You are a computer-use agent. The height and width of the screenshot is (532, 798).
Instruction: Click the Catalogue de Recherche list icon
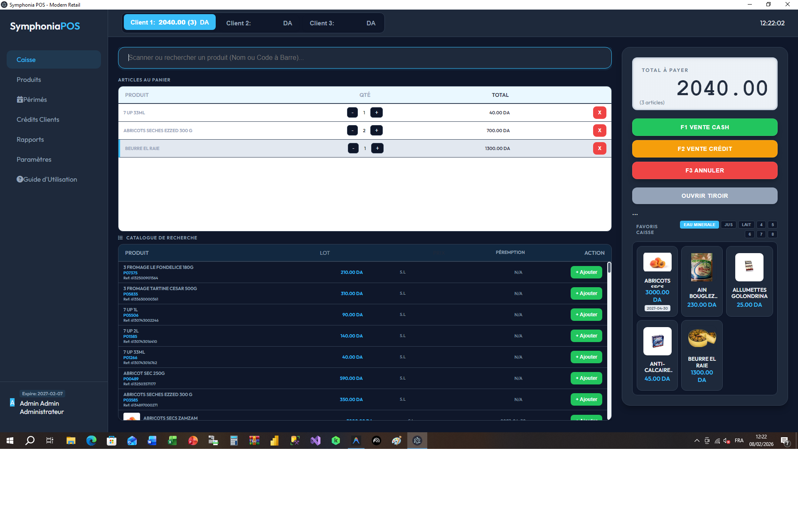click(120, 237)
